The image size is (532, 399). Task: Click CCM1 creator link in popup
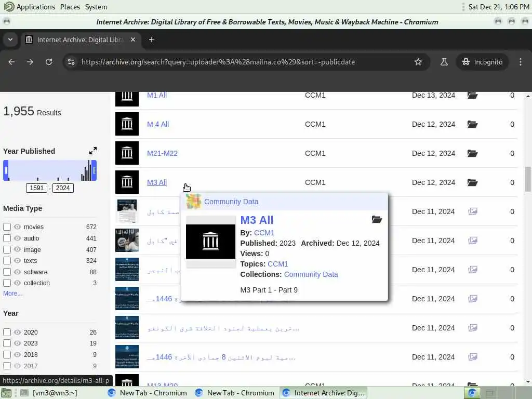coord(264,233)
